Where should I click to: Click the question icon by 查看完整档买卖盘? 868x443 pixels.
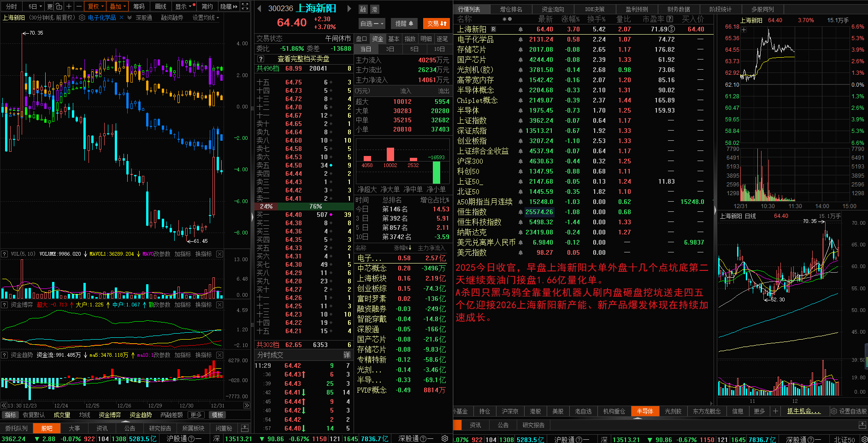pyautogui.click(x=261, y=59)
